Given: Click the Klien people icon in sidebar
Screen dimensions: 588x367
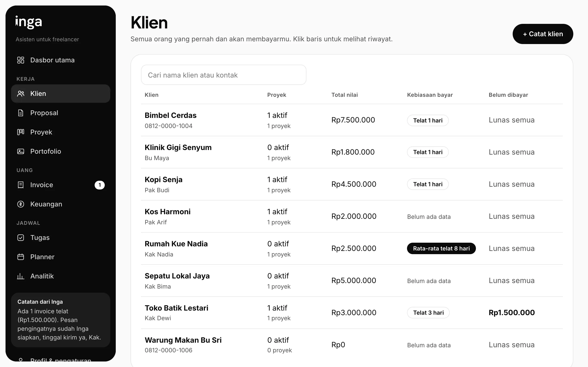Looking at the screenshot, I should click(x=21, y=93).
